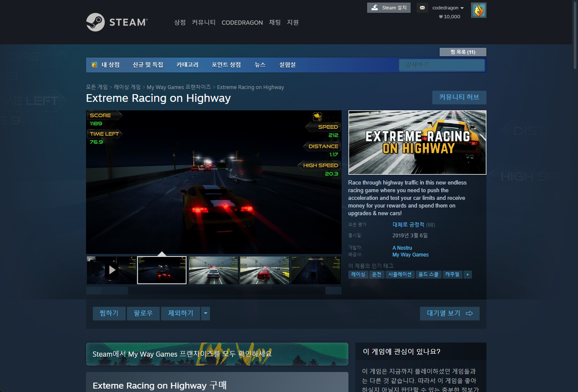Open the A Nostru developer link
Image resolution: width=578 pixels, height=392 pixels.
pyautogui.click(x=402, y=248)
